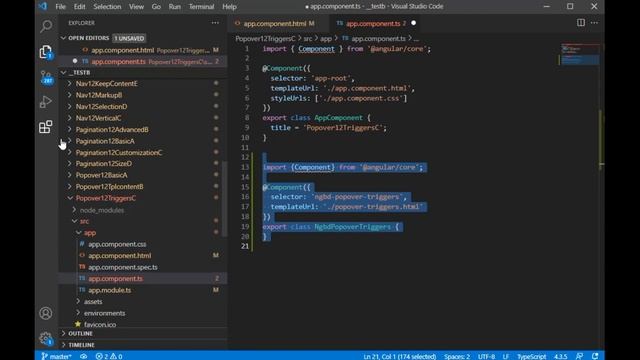
Task: Open the Help menu
Action: 229,7
